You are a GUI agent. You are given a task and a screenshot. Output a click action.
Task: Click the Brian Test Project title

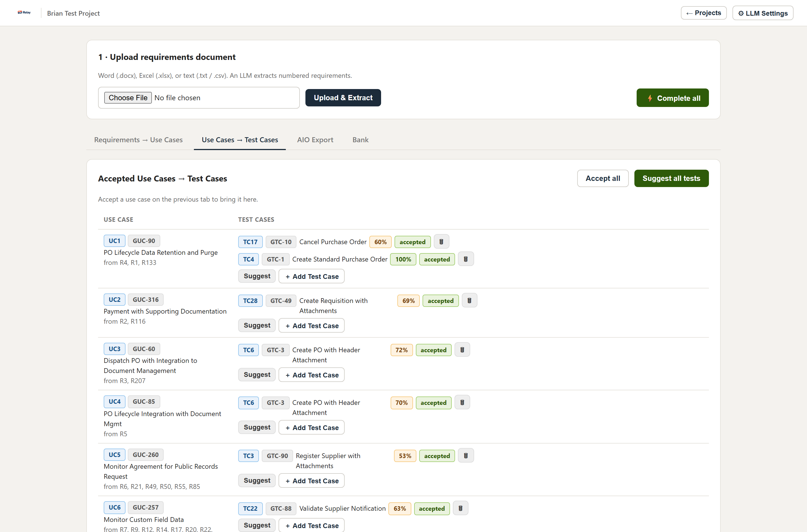(x=73, y=13)
